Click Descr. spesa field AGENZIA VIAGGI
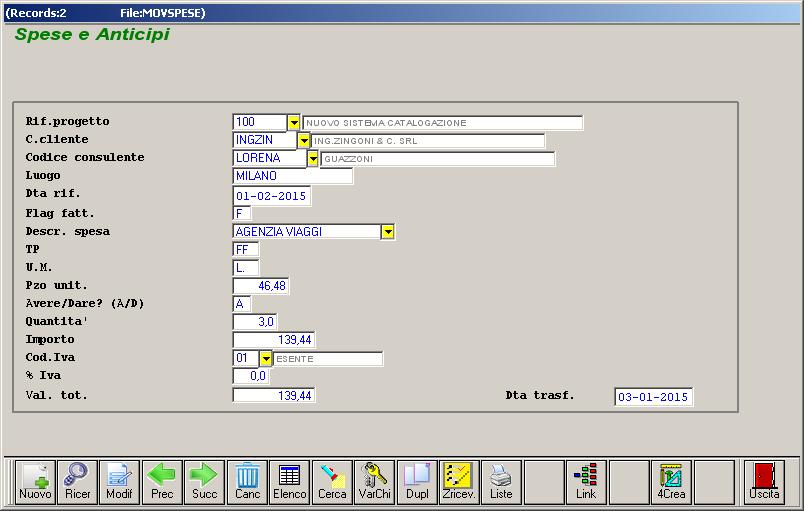The height and width of the screenshot is (511, 804). pos(307,232)
